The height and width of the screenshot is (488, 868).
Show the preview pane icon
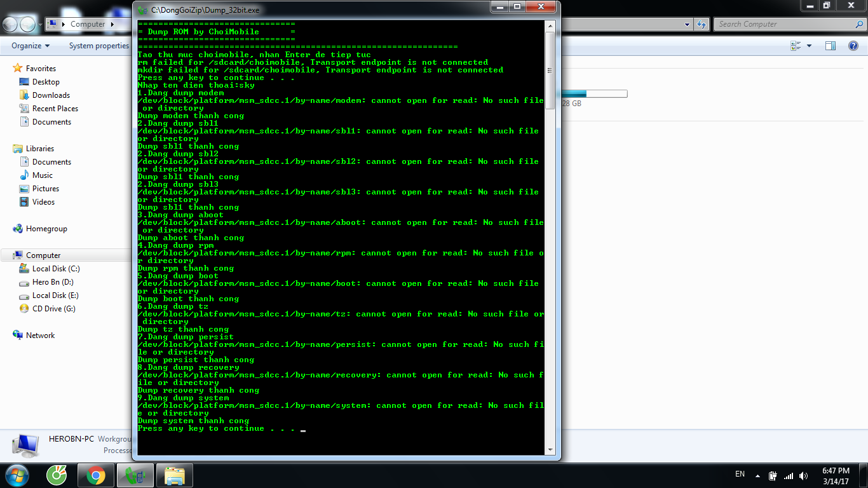click(x=831, y=46)
